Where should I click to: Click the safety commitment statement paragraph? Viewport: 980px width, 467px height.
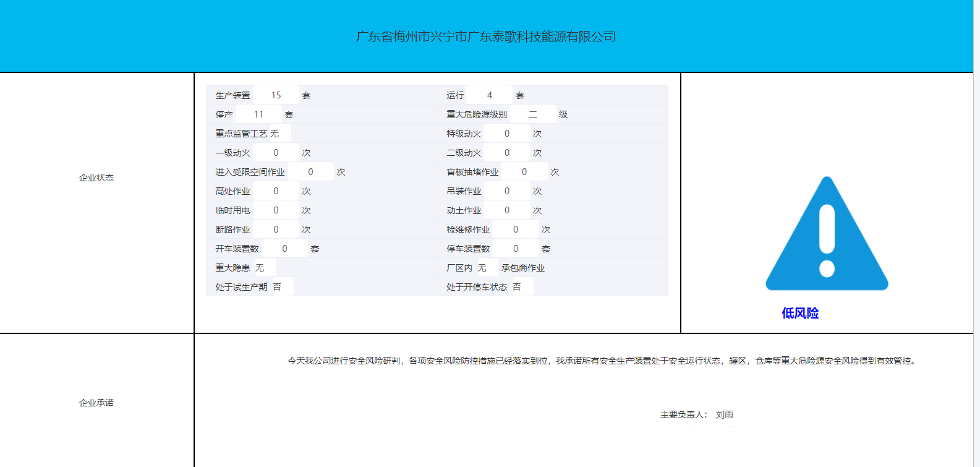tap(603, 361)
